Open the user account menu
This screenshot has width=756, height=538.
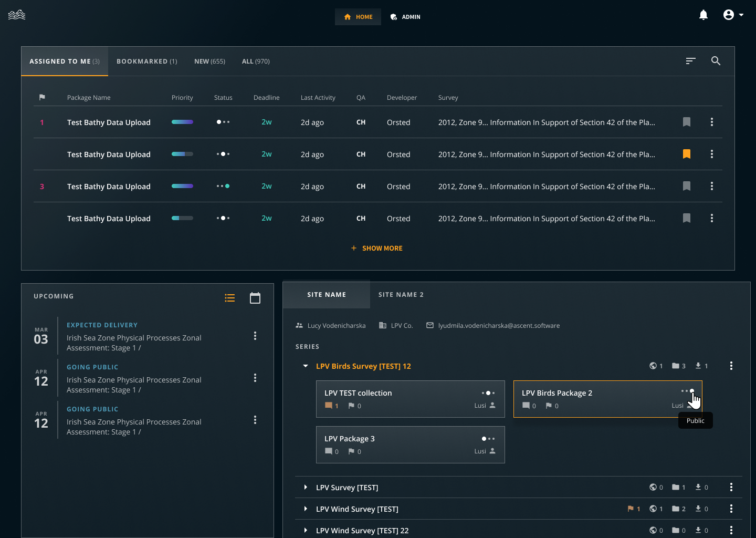tap(733, 15)
